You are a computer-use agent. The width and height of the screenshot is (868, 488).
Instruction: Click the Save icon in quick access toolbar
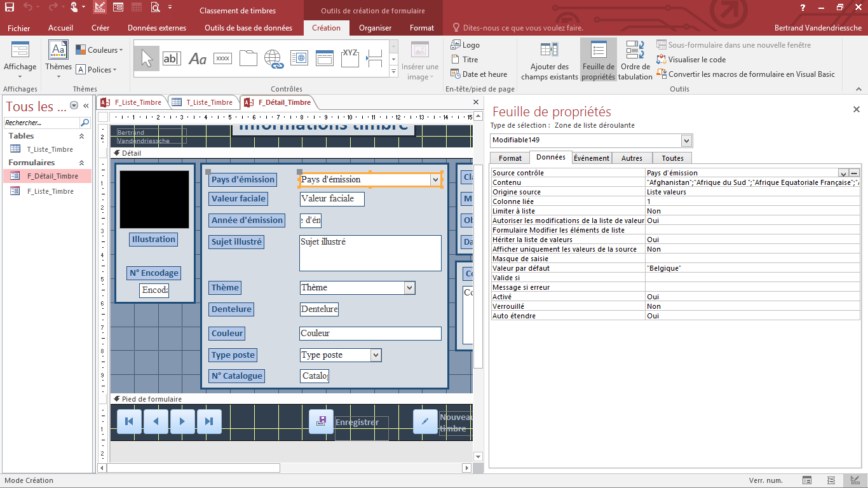pyautogui.click(x=10, y=8)
